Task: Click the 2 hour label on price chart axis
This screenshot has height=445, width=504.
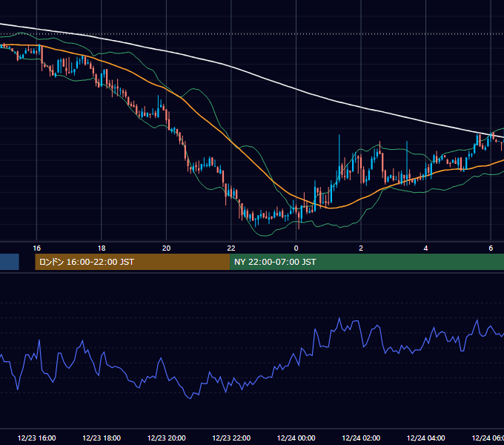Action: [361, 248]
